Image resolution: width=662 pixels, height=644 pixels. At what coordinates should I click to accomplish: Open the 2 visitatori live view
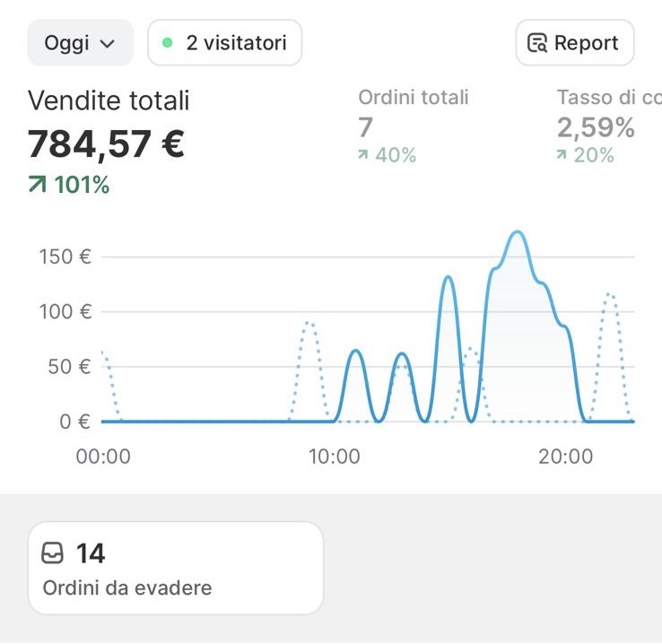pos(224,43)
